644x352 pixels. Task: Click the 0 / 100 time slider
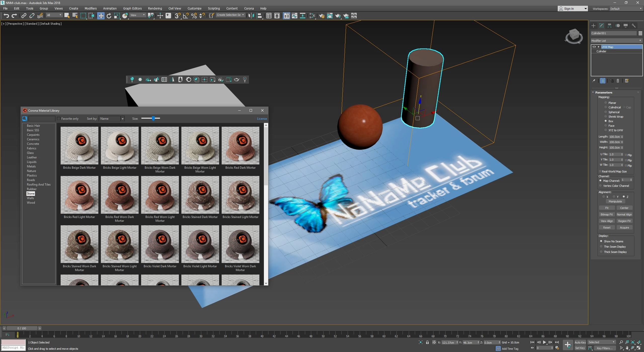22,328
